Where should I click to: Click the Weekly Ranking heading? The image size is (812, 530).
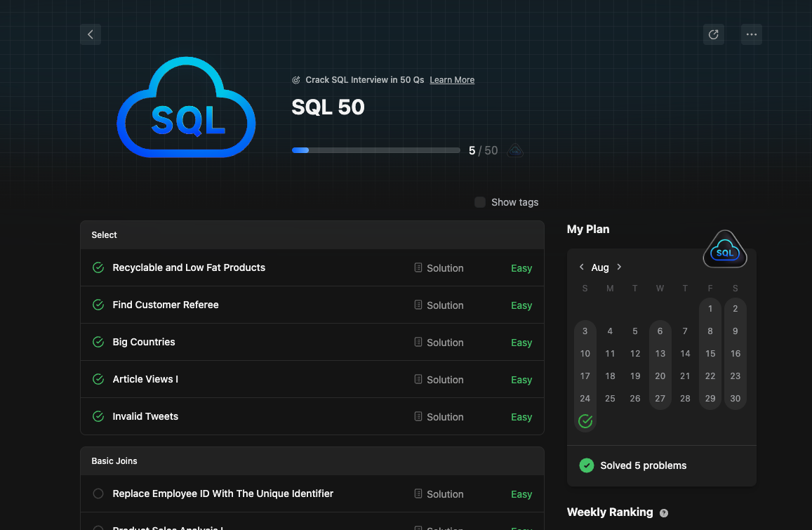[609, 512]
